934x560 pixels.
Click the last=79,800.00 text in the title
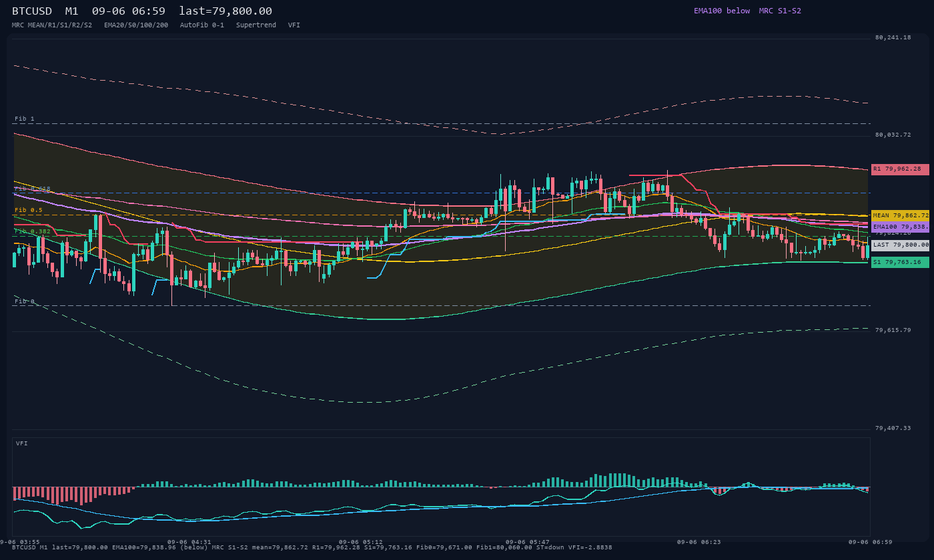(225, 11)
